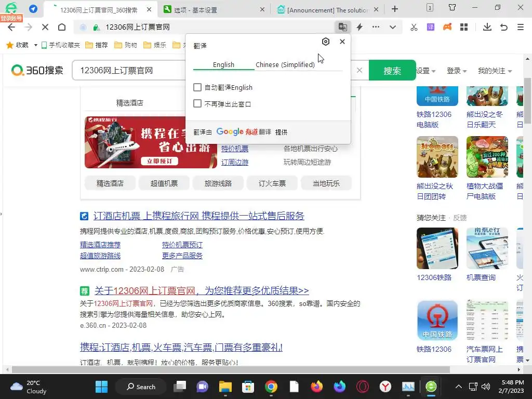
Task: Open the downloads icon
Action: (487, 27)
